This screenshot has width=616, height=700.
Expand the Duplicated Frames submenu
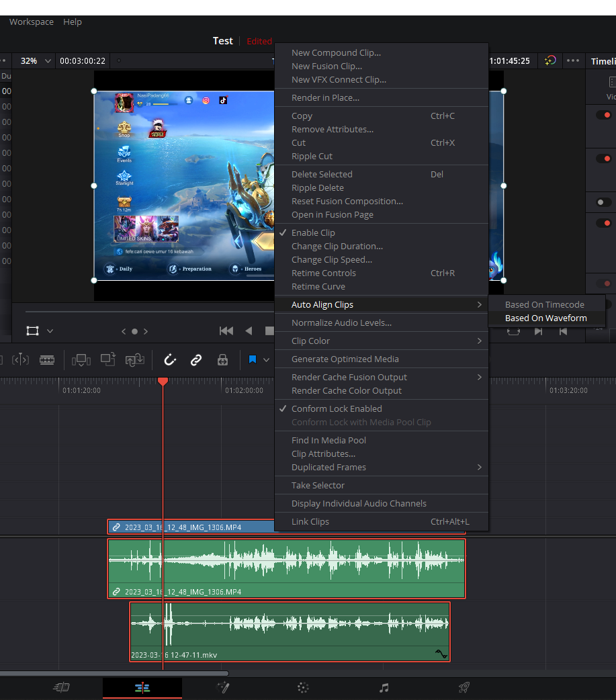[x=381, y=467]
